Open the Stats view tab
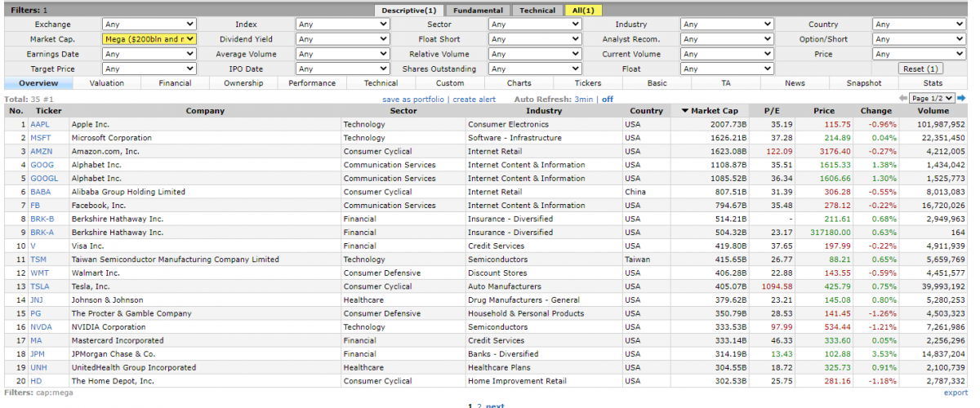Image resolution: width=980 pixels, height=408 pixels. (x=933, y=83)
